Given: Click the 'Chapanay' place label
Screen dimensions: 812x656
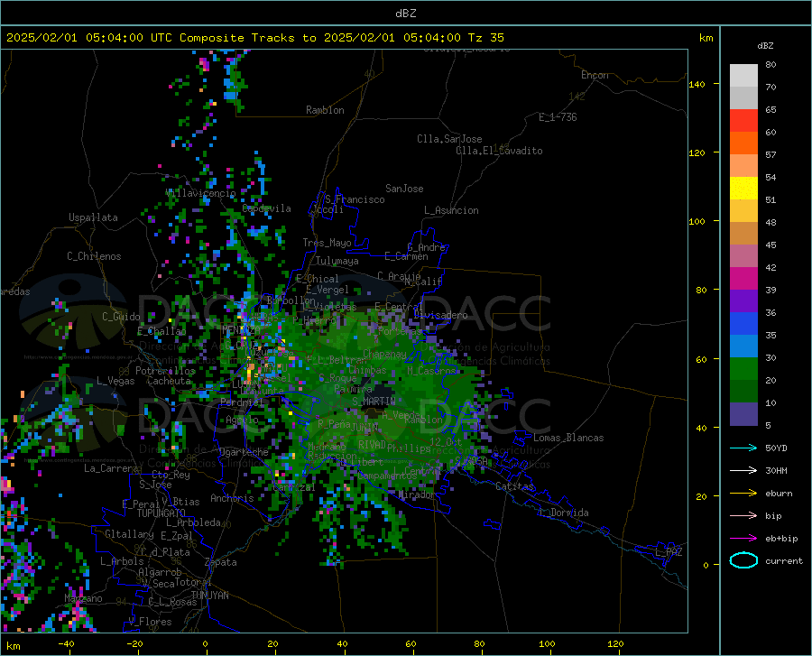Looking at the screenshot, I should [x=384, y=354].
